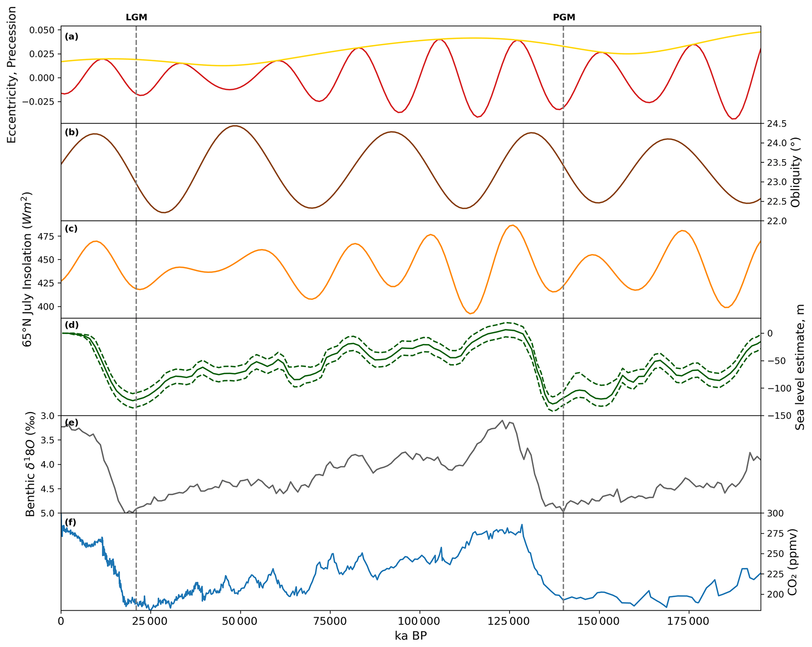
Task: Click the 65°N July Insolation axis title
Action: click(27, 269)
